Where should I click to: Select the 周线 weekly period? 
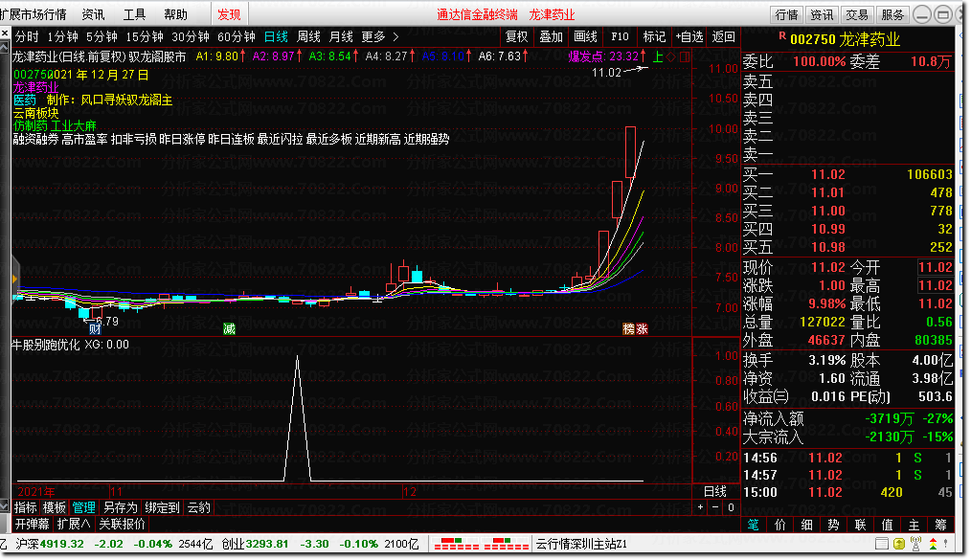coord(308,37)
